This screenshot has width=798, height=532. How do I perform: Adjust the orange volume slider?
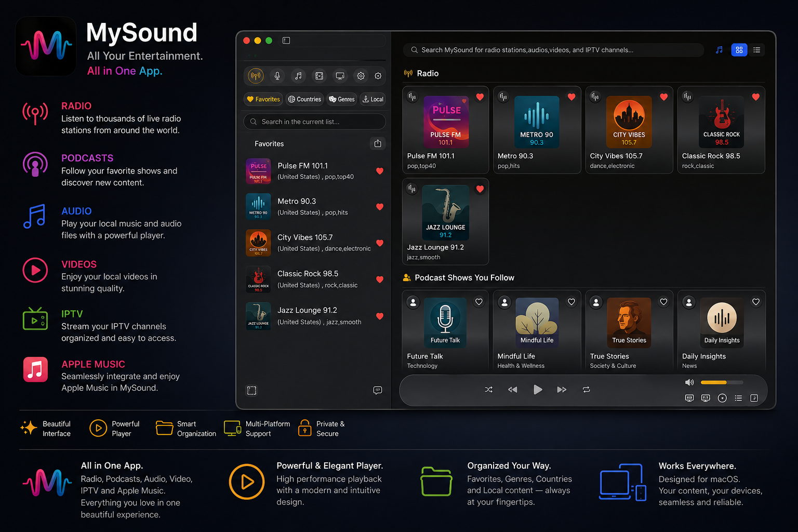(722, 382)
